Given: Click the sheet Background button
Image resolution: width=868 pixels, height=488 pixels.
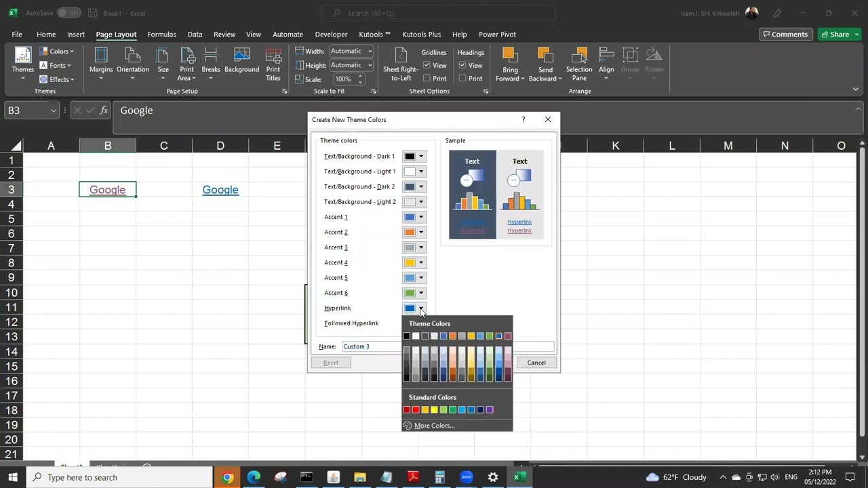Looking at the screenshot, I should [241, 61].
